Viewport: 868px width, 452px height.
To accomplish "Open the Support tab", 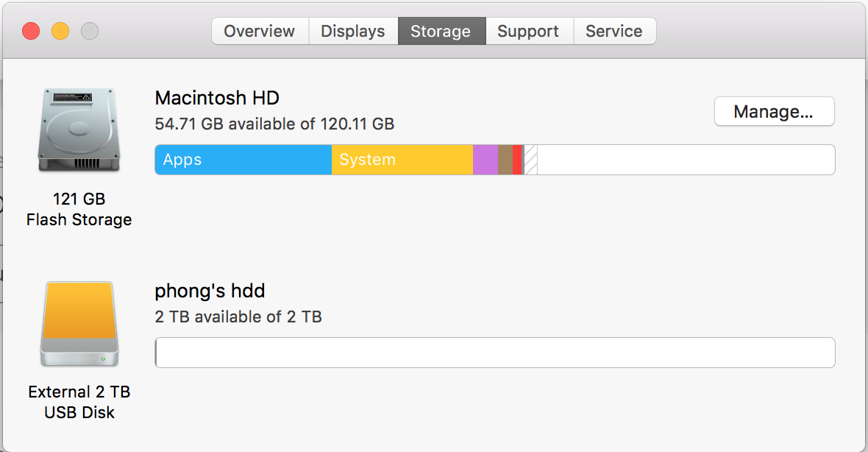I will pyautogui.click(x=528, y=31).
